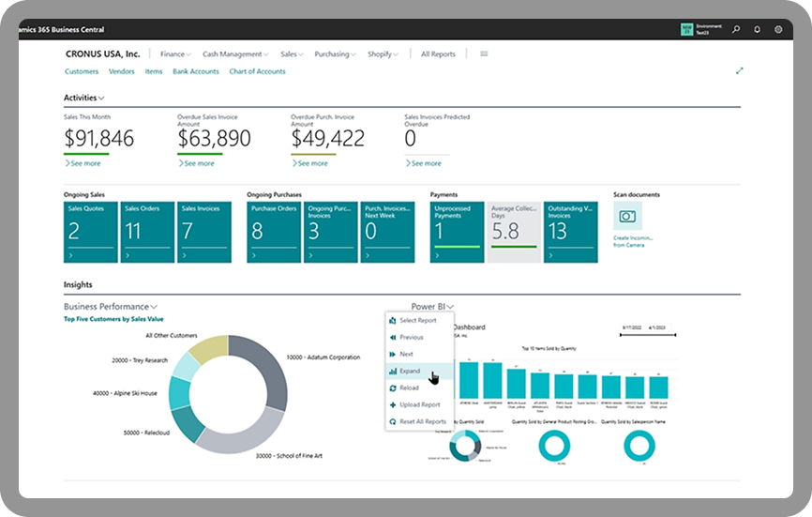Choose Expand from the Power BI menu
Screen dimensions: 812x517
point(420,371)
